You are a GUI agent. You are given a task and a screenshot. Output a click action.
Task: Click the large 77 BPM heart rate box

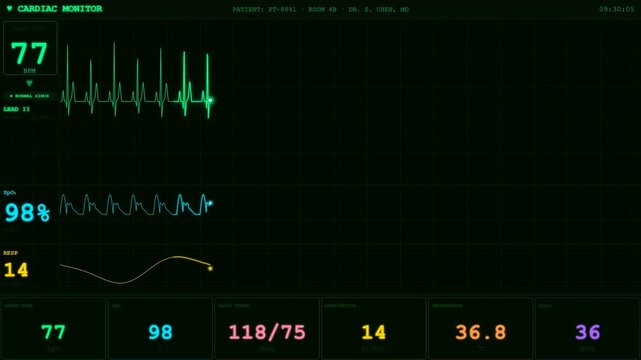(x=30, y=48)
